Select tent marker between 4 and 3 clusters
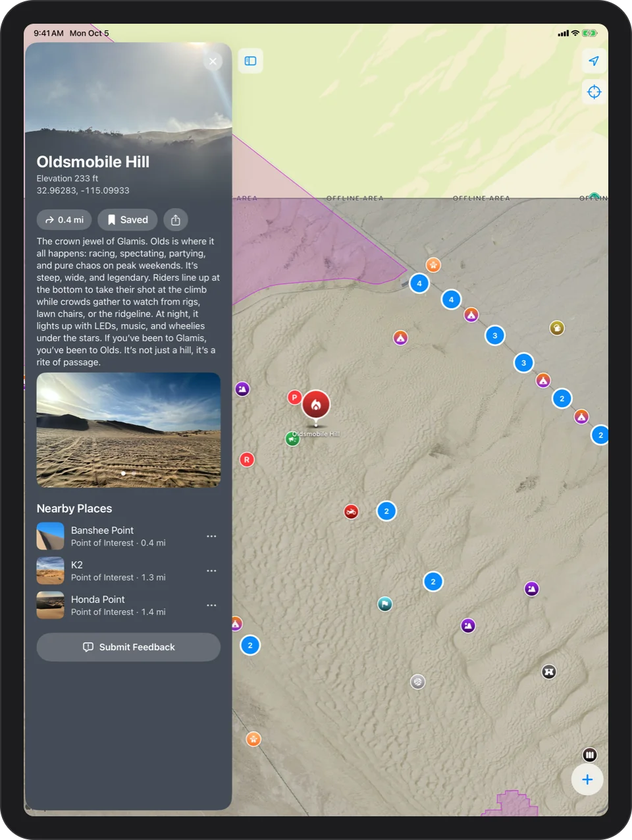This screenshot has width=632, height=840. click(x=471, y=315)
